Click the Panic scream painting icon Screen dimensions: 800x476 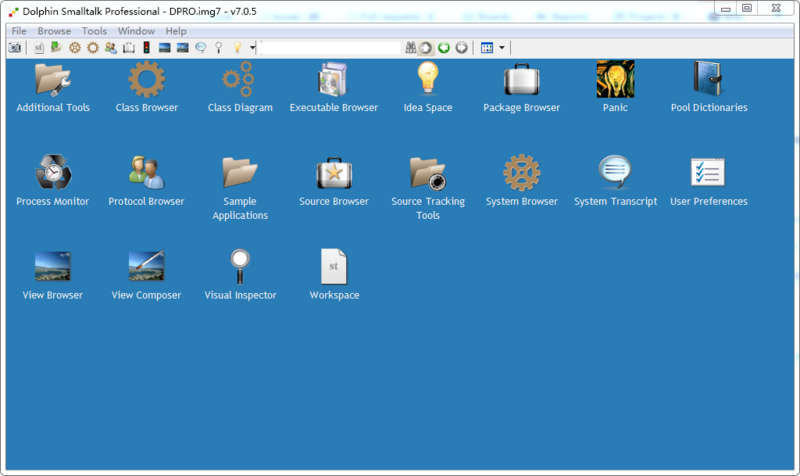(x=615, y=79)
